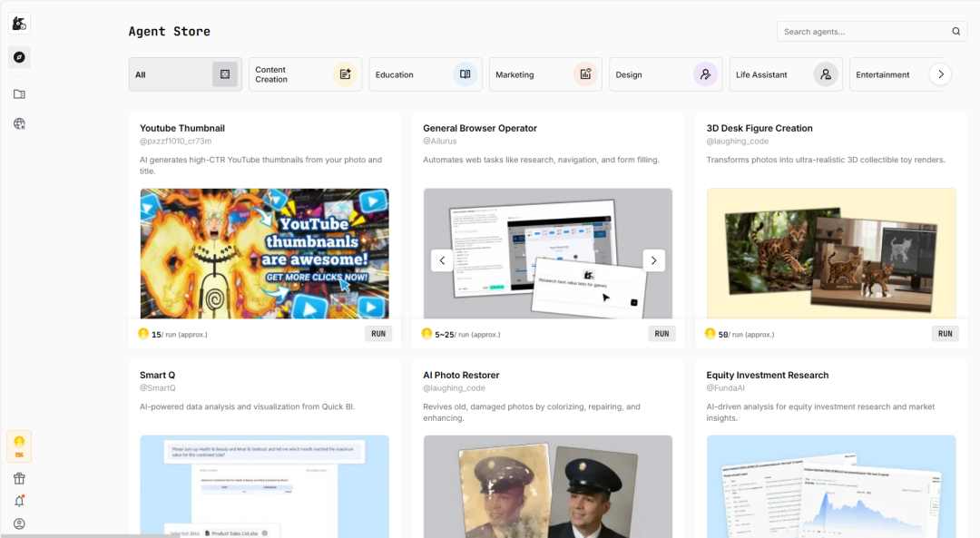Image resolution: width=980 pixels, height=538 pixels.
Task: Select the Marketing category tab
Action: pyautogui.click(x=545, y=74)
